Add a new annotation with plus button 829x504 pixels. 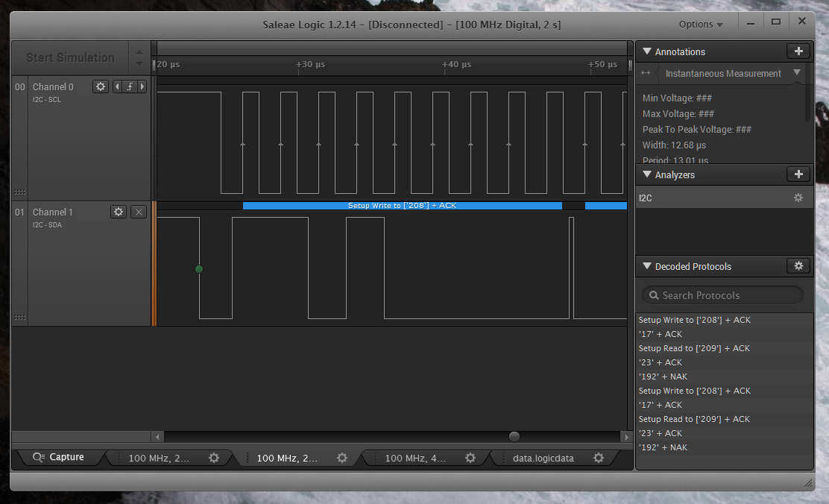798,51
